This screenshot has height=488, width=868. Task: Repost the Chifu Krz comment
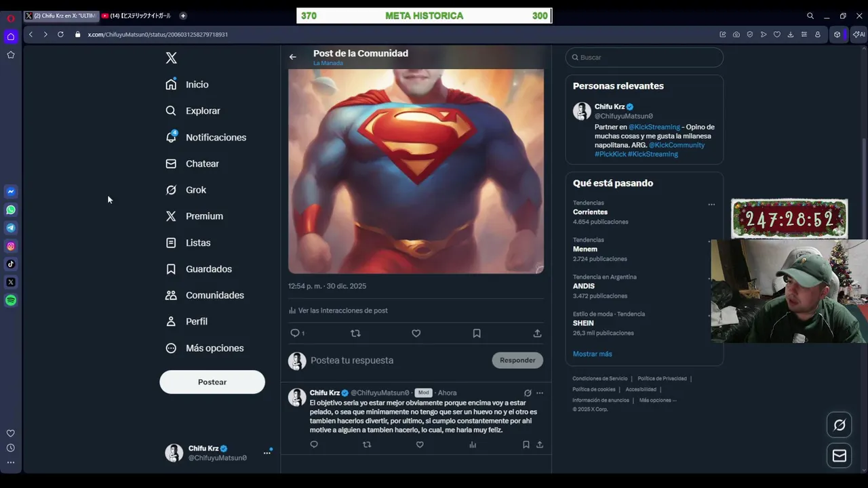(367, 445)
